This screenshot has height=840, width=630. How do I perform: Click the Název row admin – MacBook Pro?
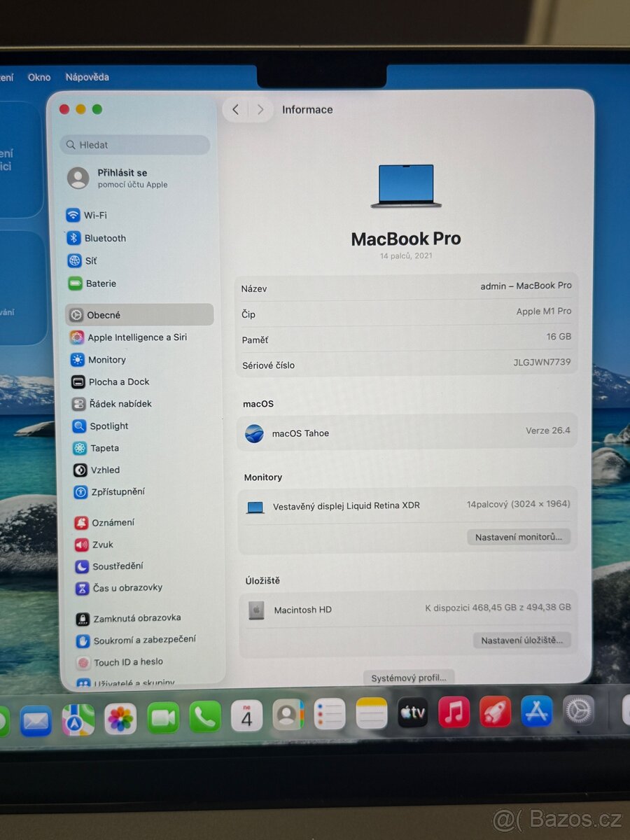(407, 287)
